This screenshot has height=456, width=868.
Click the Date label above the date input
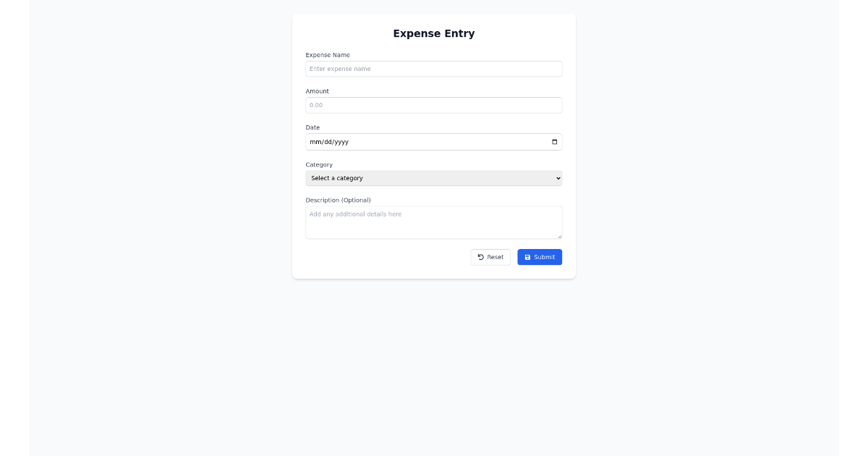(312, 127)
